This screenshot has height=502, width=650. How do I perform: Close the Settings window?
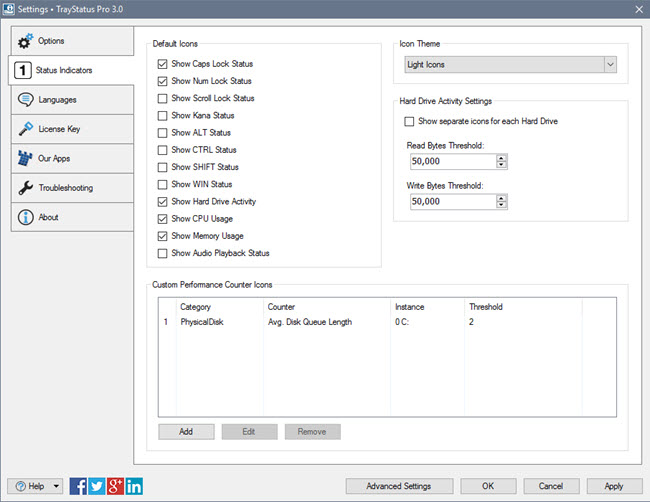[639, 9]
